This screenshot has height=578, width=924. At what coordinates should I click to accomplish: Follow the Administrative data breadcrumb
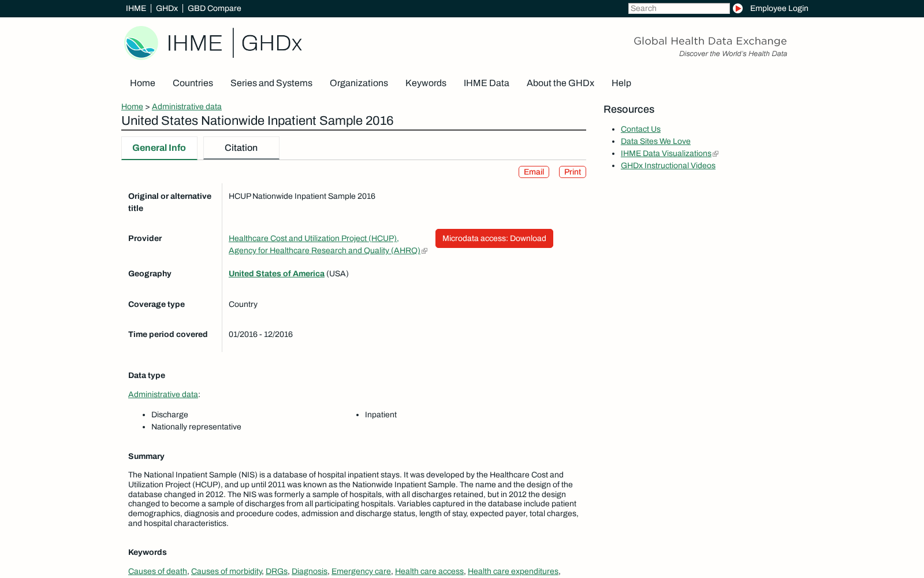[x=187, y=106]
